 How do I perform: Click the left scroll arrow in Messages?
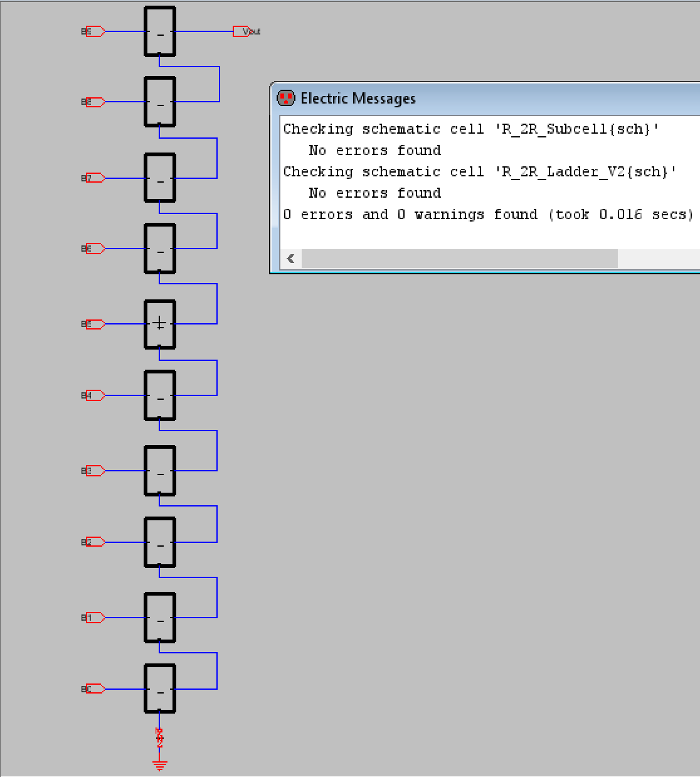tap(291, 259)
